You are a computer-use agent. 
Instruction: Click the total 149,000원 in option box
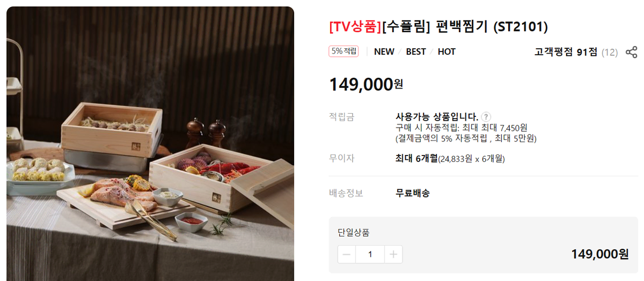click(600, 254)
